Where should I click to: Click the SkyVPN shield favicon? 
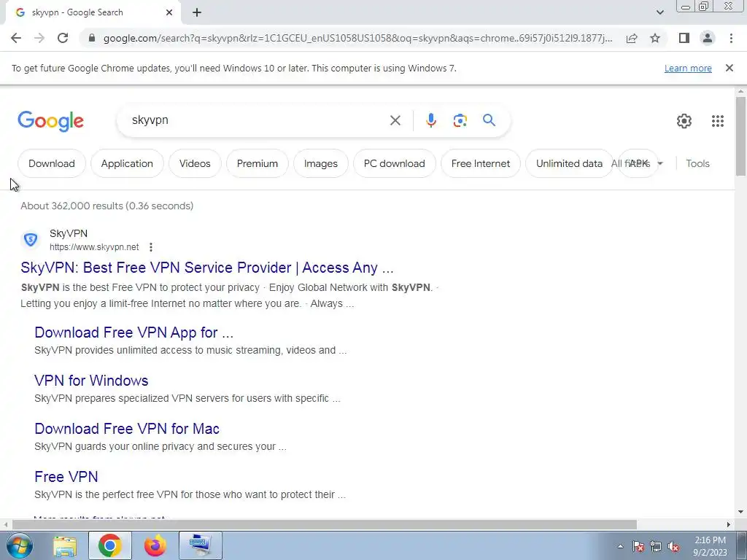(x=31, y=239)
